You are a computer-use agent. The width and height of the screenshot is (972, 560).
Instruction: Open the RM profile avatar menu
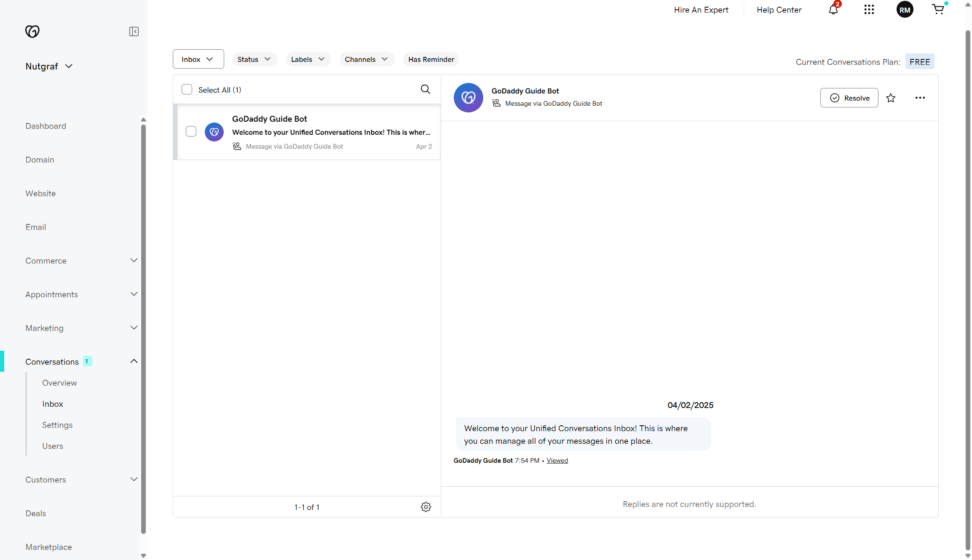click(905, 9)
